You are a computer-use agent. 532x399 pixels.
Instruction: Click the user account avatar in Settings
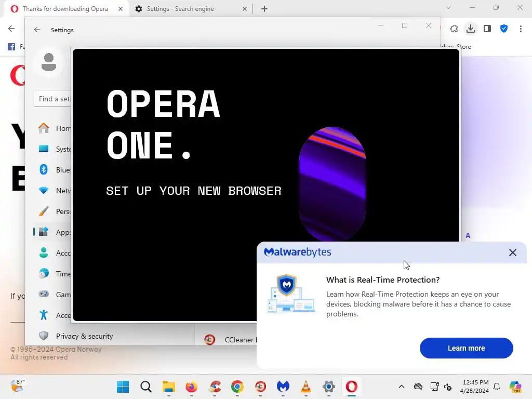pyautogui.click(x=49, y=62)
